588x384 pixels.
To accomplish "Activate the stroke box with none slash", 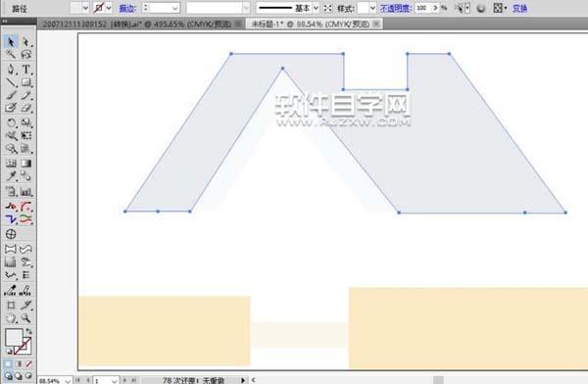I will click(x=23, y=346).
